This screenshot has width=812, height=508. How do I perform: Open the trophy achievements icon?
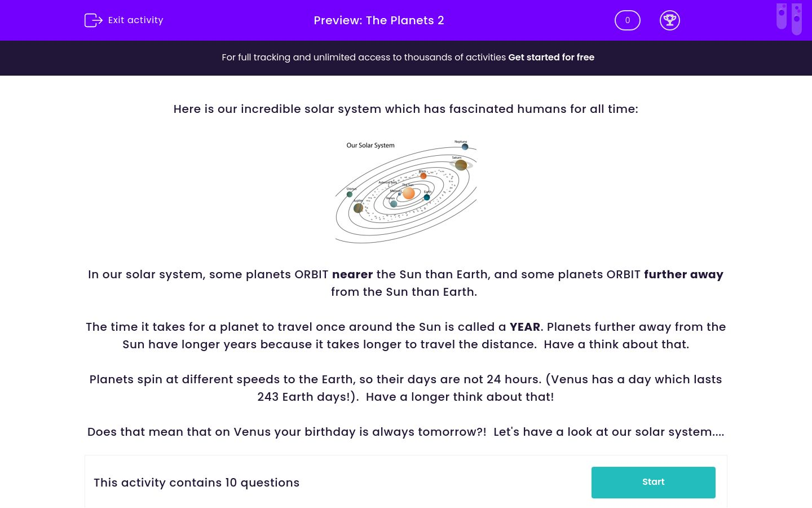pyautogui.click(x=670, y=20)
